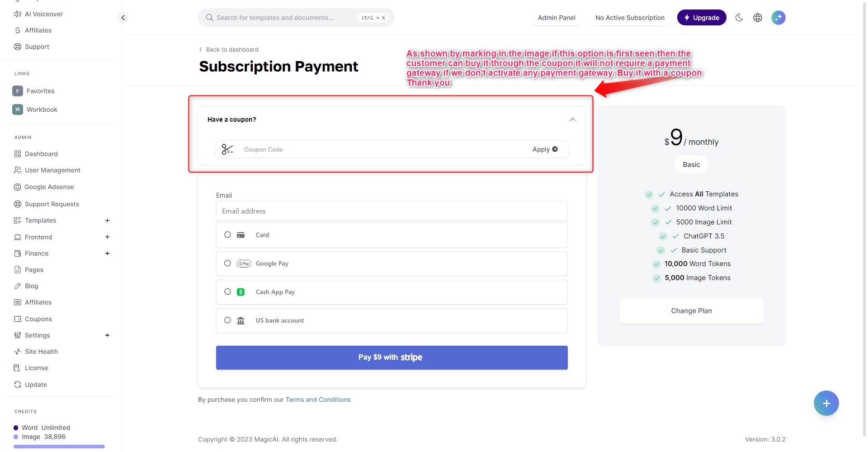Select the Google Pay radio button
The height and width of the screenshot is (452, 868).
click(x=227, y=263)
